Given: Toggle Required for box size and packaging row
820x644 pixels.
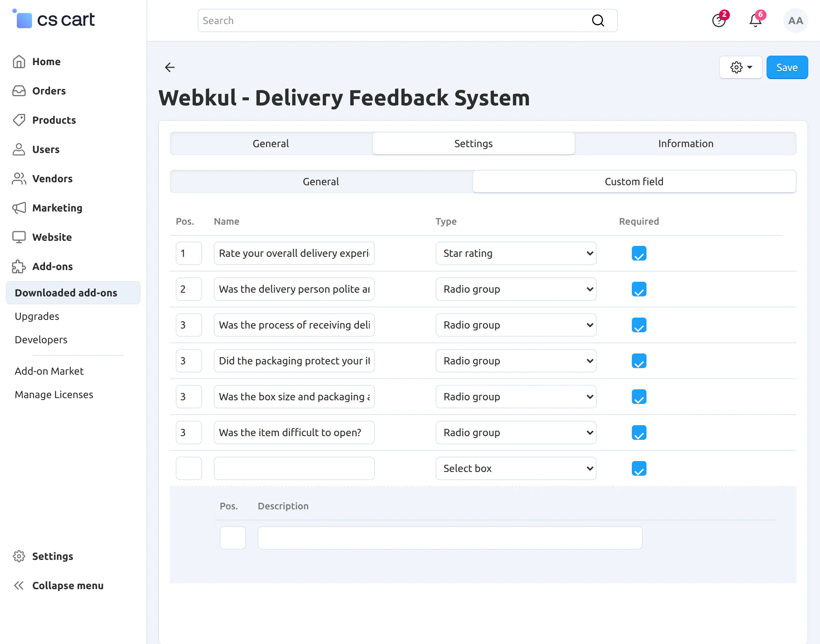Looking at the screenshot, I should (x=639, y=397).
